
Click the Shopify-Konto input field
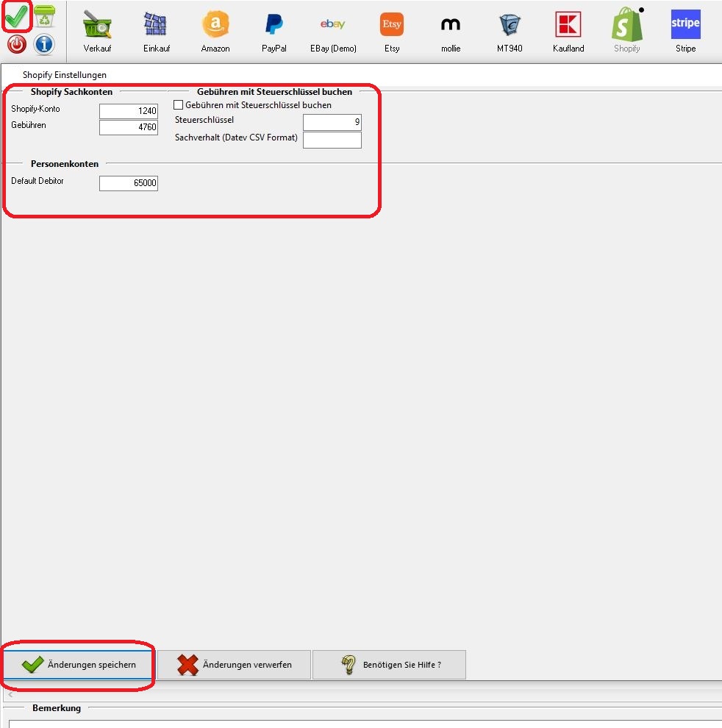[x=129, y=111]
